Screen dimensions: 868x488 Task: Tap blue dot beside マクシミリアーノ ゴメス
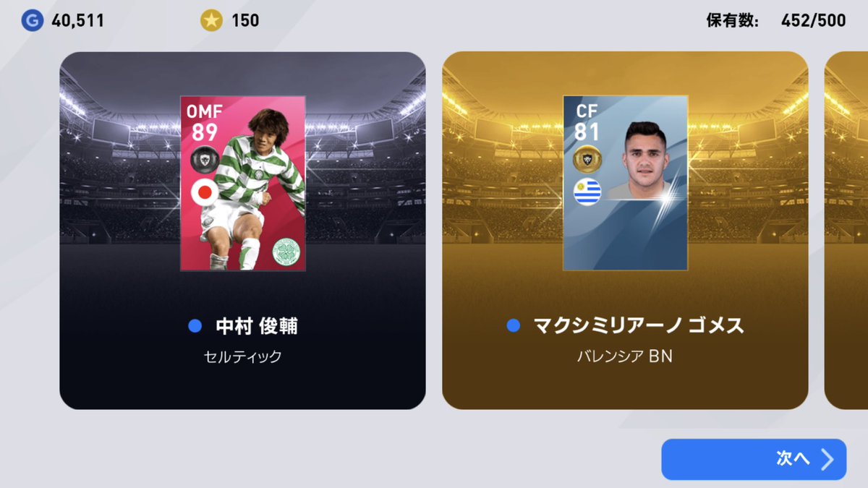click(514, 326)
